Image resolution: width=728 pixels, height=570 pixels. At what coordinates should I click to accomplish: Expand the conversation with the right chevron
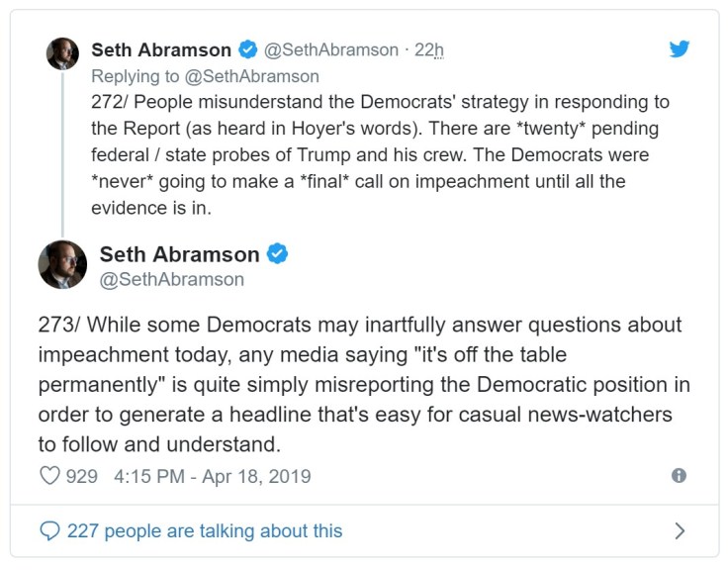679,531
